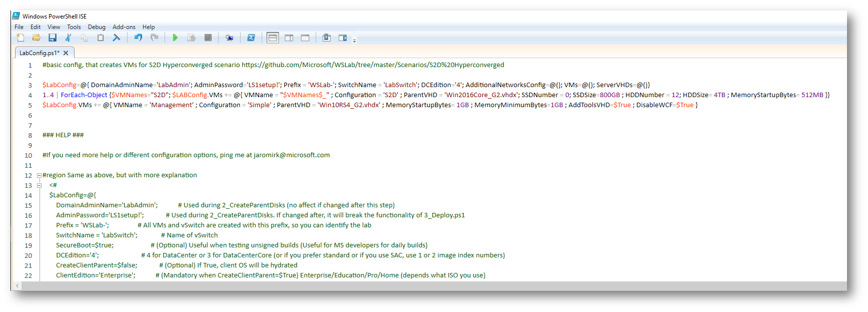Click the '### HELP ###' comment
The width and height of the screenshot is (868, 312).
63,135
